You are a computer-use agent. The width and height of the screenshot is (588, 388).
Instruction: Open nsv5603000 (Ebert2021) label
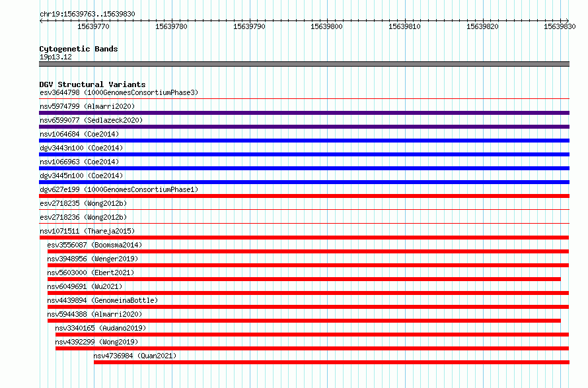[91, 273]
